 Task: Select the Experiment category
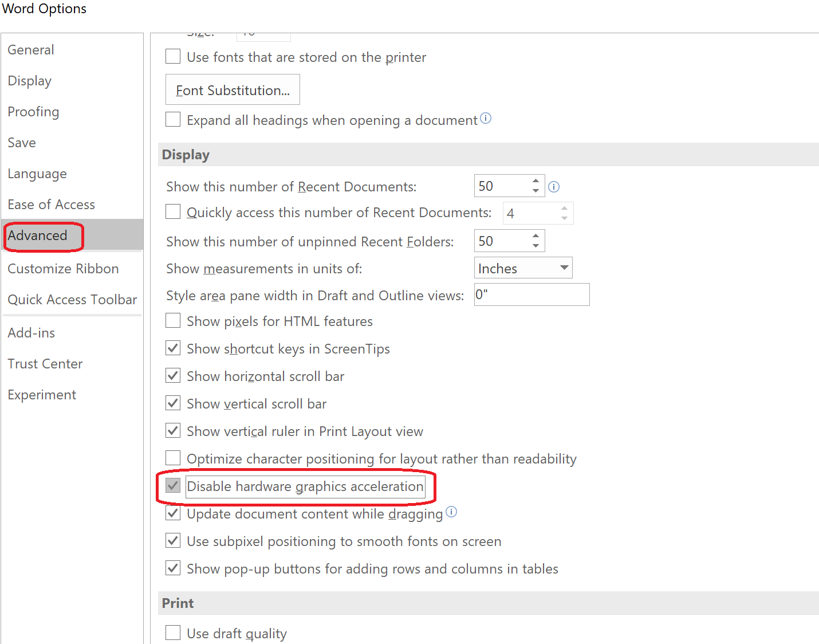(x=72, y=395)
